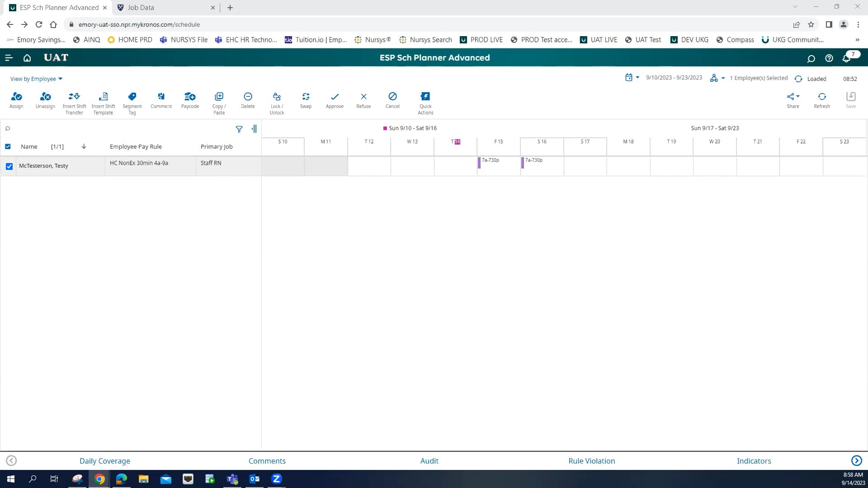
Task: Open the filter options
Action: pyautogui.click(x=239, y=129)
